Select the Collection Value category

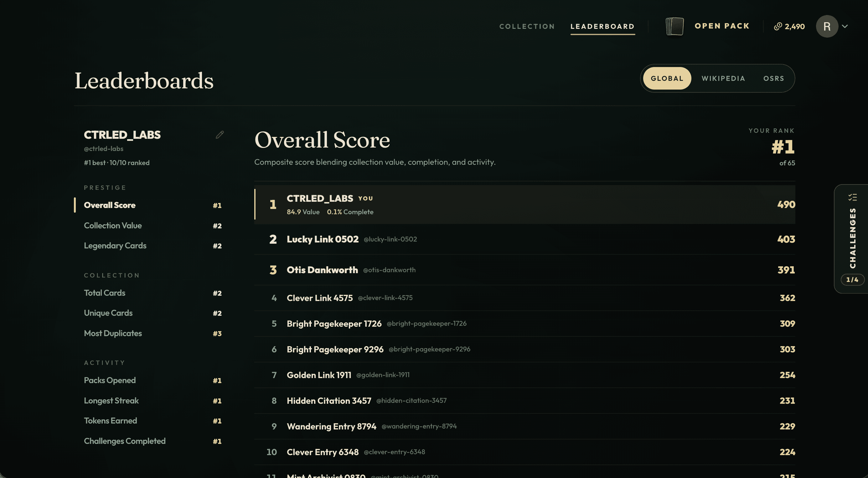pos(152,226)
